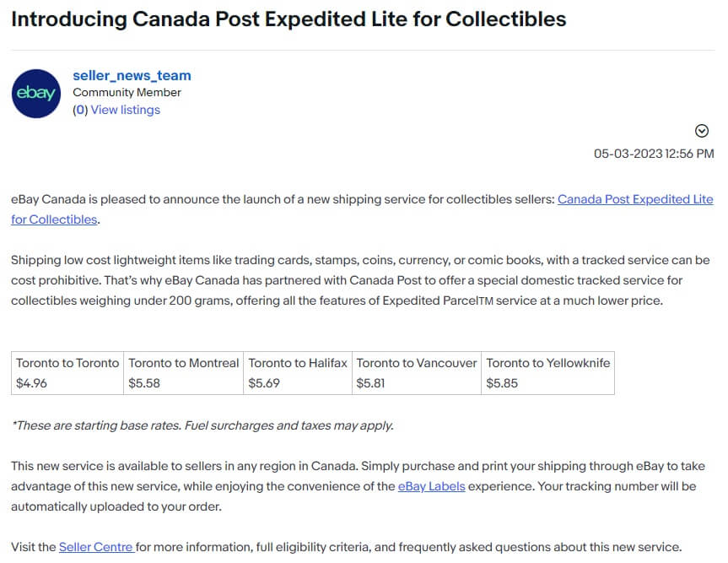Select the Toronto to Halifax cell
Viewport: 728px width, 563px height.
click(297, 363)
